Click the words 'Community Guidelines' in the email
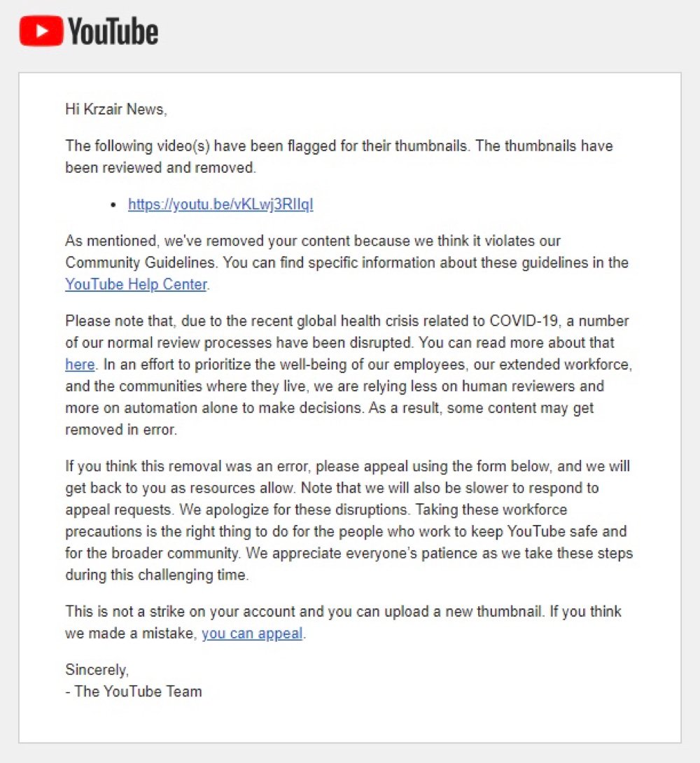This screenshot has width=700, height=763. (141, 262)
